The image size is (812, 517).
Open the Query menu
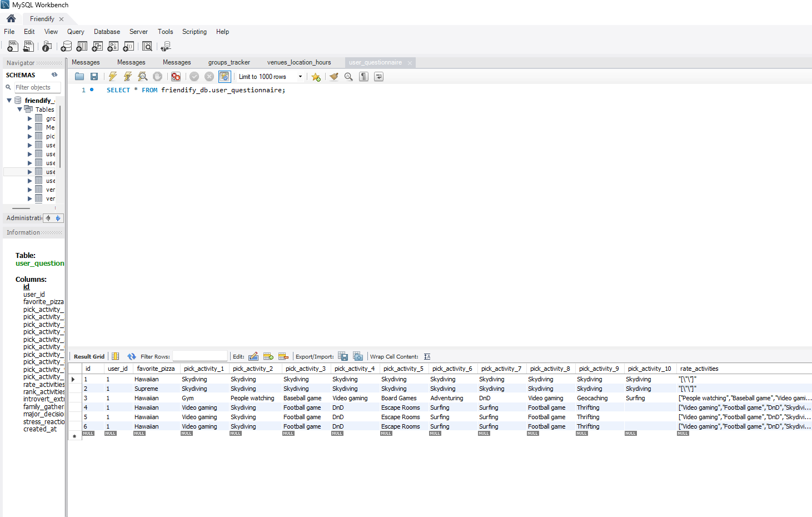coord(76,32)
